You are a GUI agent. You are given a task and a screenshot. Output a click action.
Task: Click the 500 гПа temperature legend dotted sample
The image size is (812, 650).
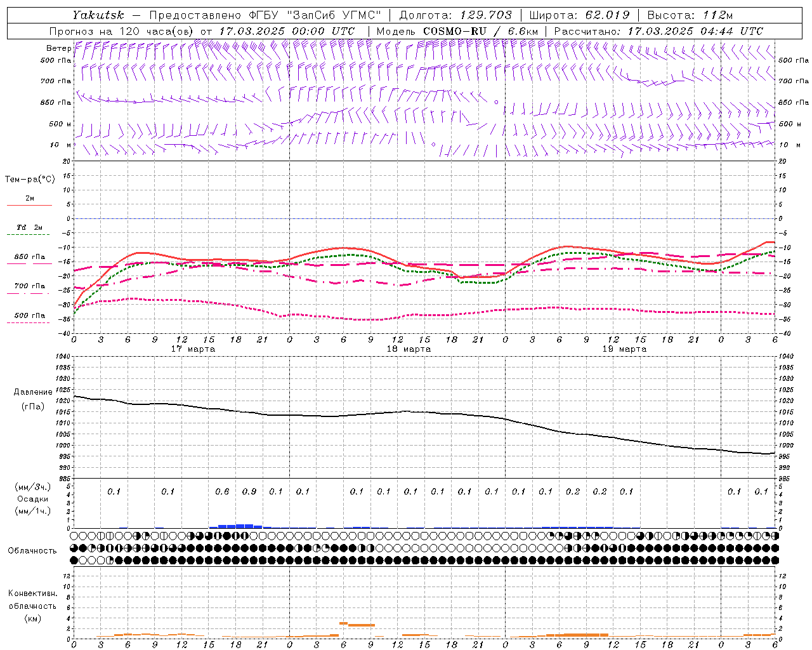coord(29,322)
